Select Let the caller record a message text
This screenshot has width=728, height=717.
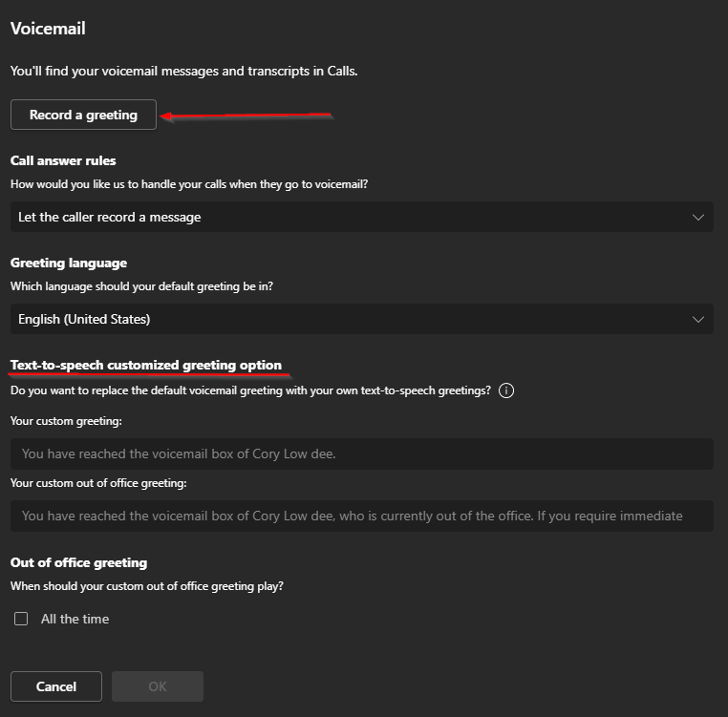coord(110,217)
